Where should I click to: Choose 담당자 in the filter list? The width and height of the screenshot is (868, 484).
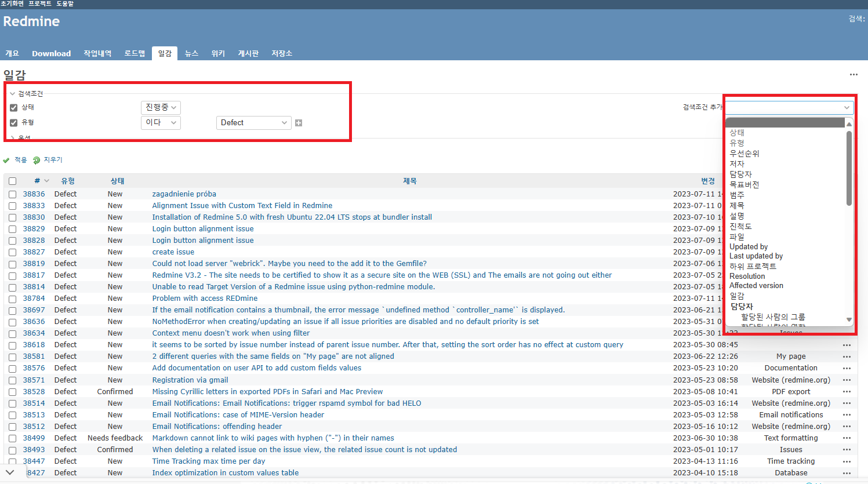740,174
